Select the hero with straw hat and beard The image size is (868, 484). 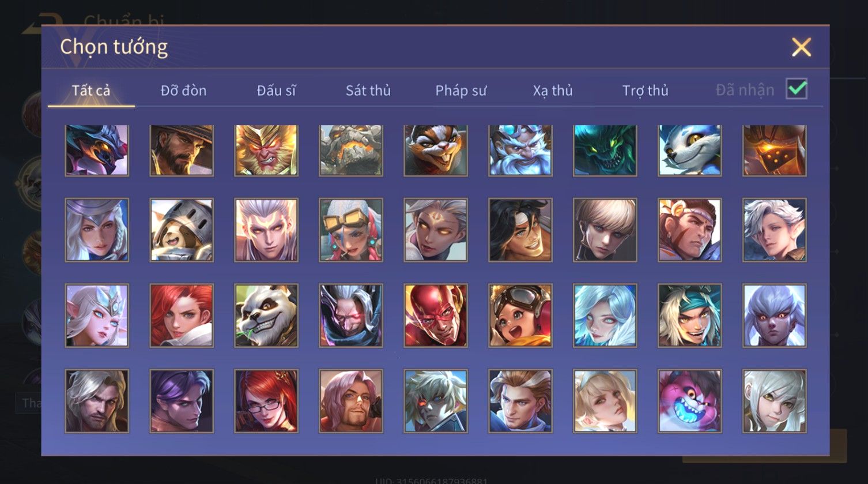click(182, 151)
